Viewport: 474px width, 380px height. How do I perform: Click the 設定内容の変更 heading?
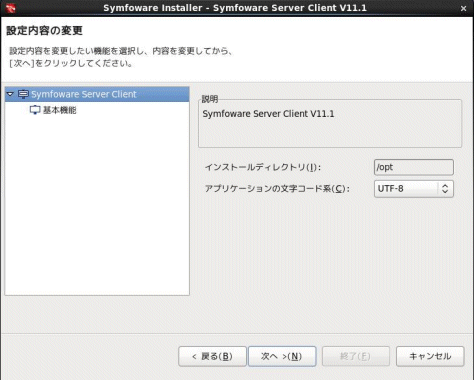pos(44,31)
